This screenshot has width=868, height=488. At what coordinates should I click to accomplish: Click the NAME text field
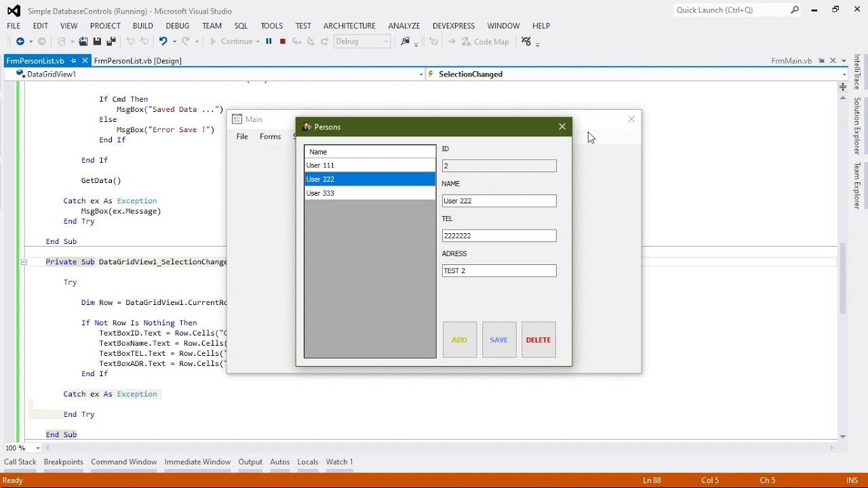pyautogui.click(x=499, y=201)
